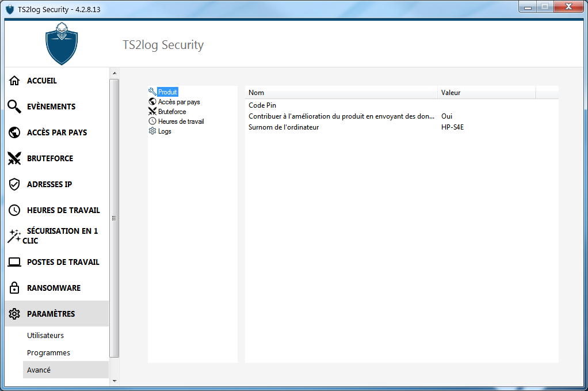Click the Sécurisation en 1 clic wand icon
Viewport: 588px width, 391px height.
(14, 236)
